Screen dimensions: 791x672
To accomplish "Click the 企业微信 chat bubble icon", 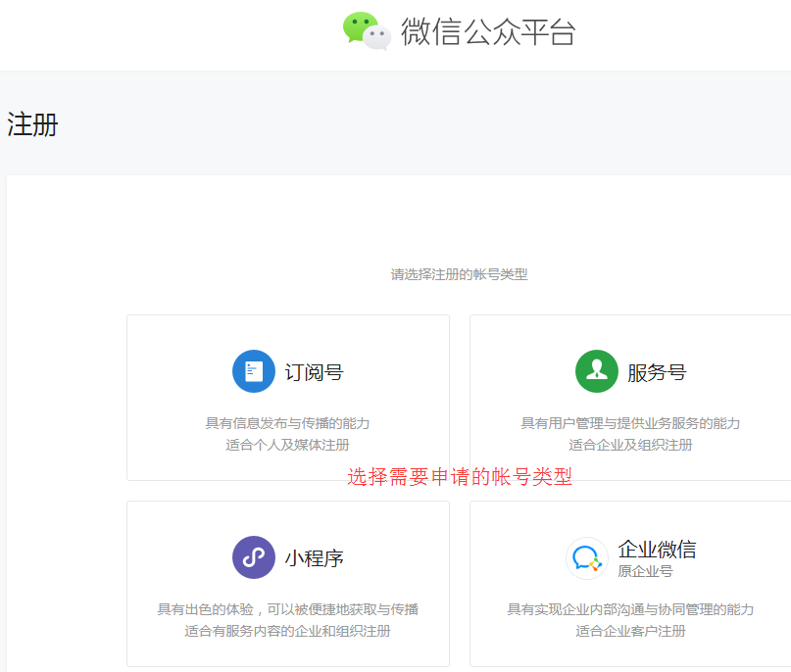I will point(587,558).
